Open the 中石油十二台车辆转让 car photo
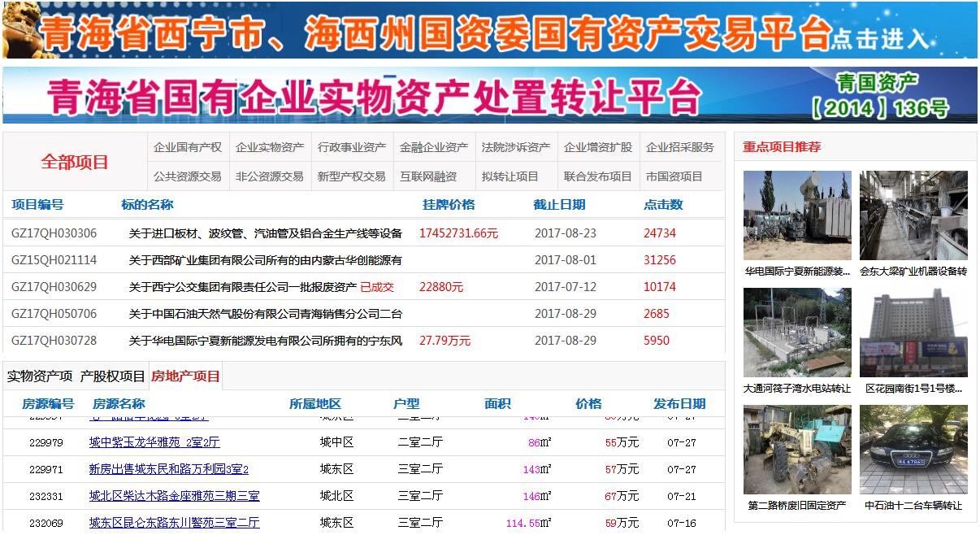Image resolution: width=980 pixels, height=535 pixels. click(913, 449)
